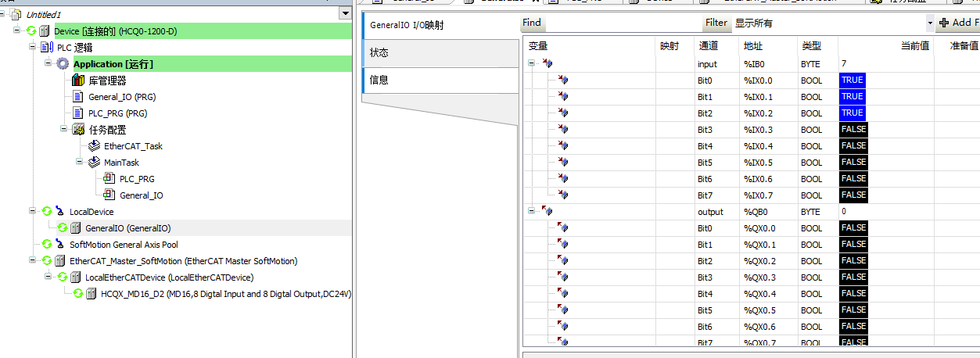This screenshot has width=980, height=358.
Task: Click the SoftMotion General Axis Pool icon
Action: [47, 245]
